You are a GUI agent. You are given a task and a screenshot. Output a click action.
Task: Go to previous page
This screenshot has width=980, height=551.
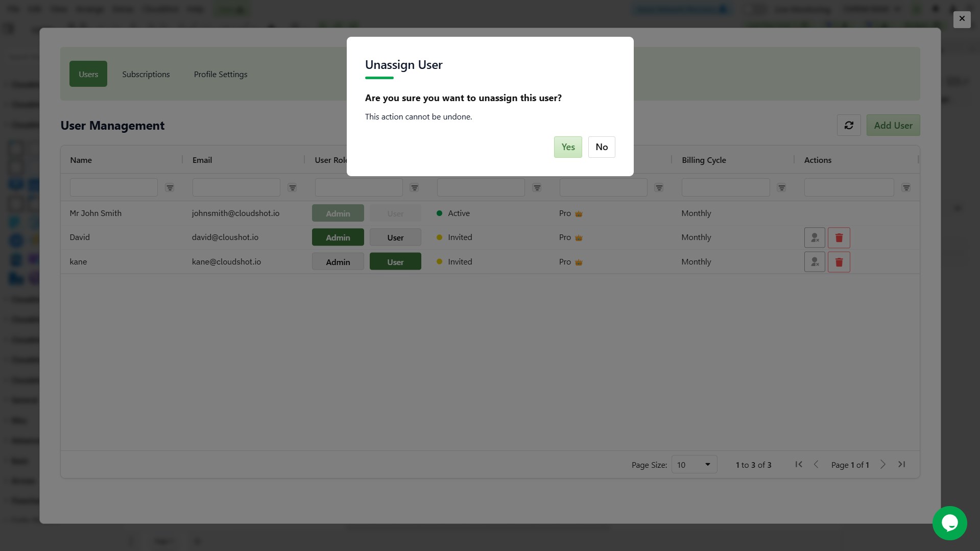coord(816,464)
